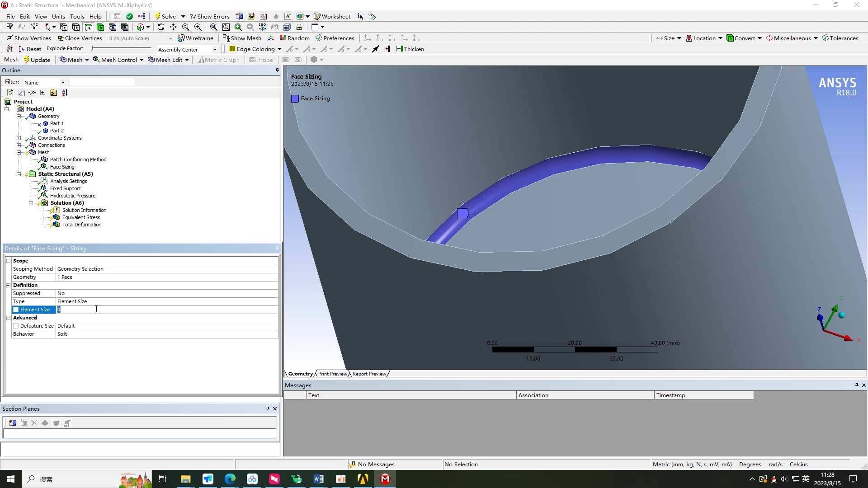
Task: Select the Wireframe display mode icon
Action: tap(196, 38)
